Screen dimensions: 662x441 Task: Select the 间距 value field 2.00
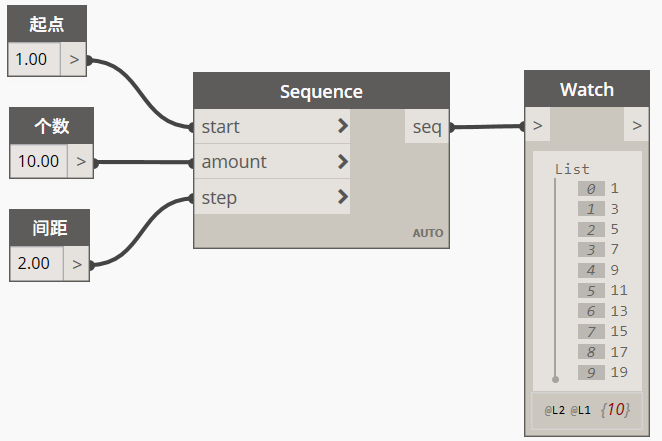point(37,264)
